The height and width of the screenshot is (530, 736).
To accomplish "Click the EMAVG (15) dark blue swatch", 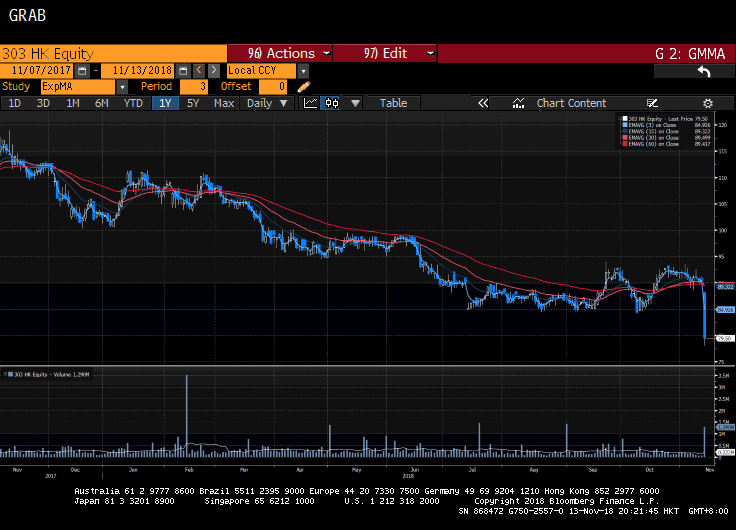I will point(625,131).
